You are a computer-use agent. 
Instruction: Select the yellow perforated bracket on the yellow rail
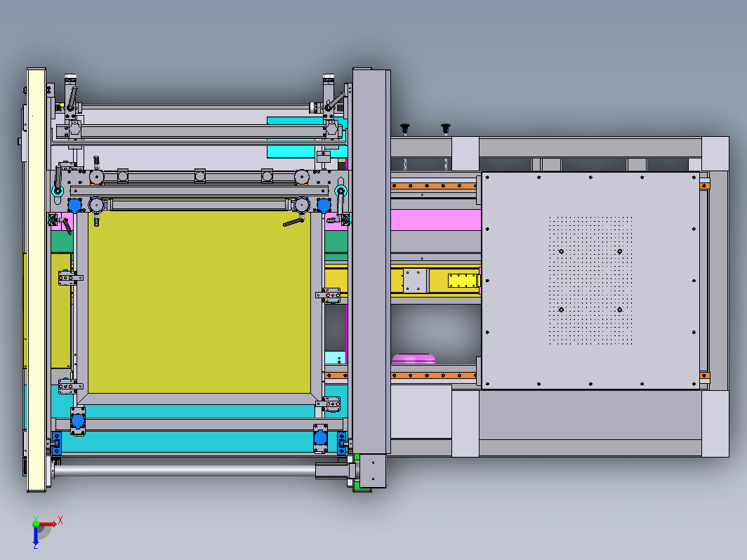[x=463, y=281]
